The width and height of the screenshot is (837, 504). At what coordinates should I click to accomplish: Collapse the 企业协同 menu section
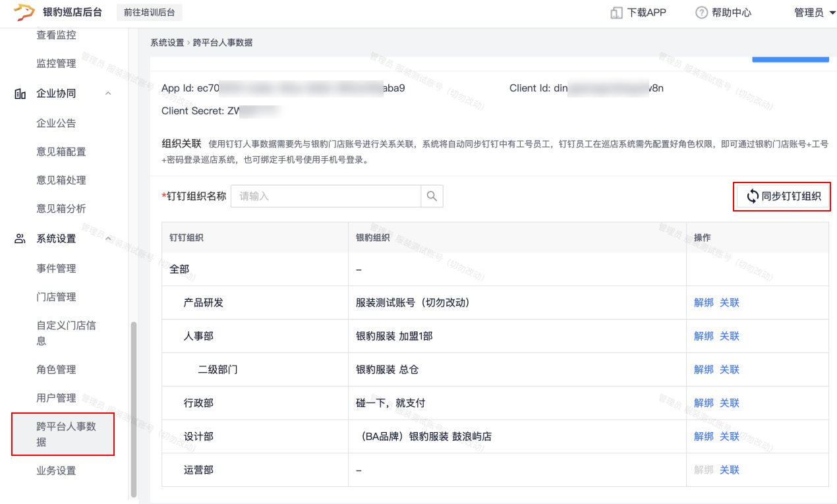click(x=109, y=94)
